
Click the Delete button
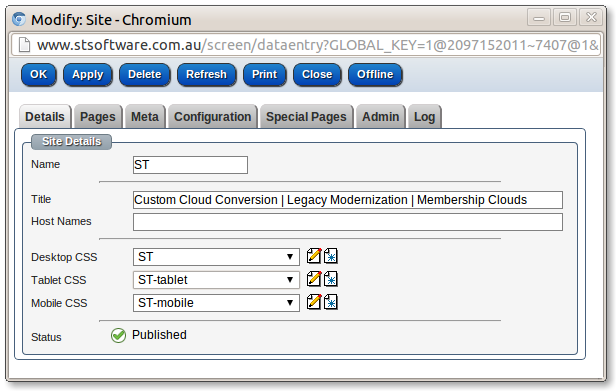(x=145, y=75)
